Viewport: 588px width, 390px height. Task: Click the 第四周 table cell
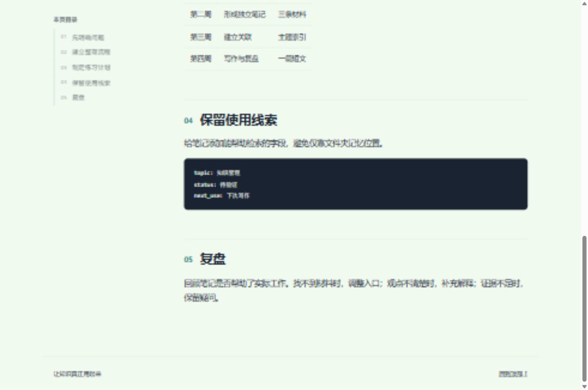pyautogui.click(x=201, y=59)
